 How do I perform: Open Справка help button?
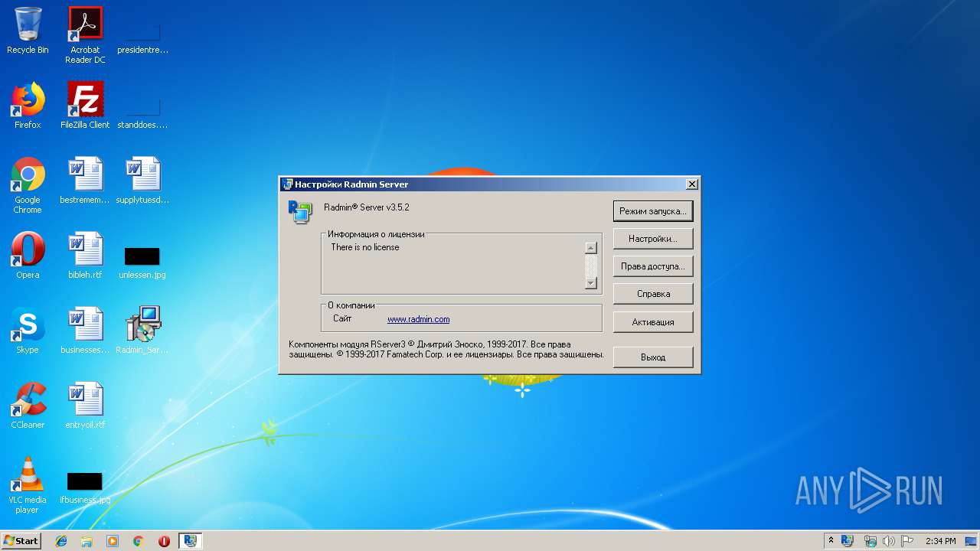click(x=653, y=294)
